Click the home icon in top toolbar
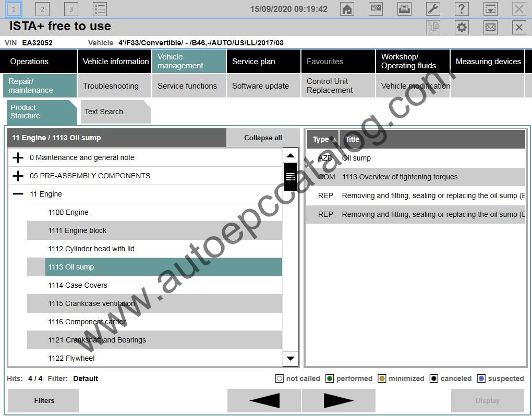The height and width of the screenshot is (416, 532). 347,9
